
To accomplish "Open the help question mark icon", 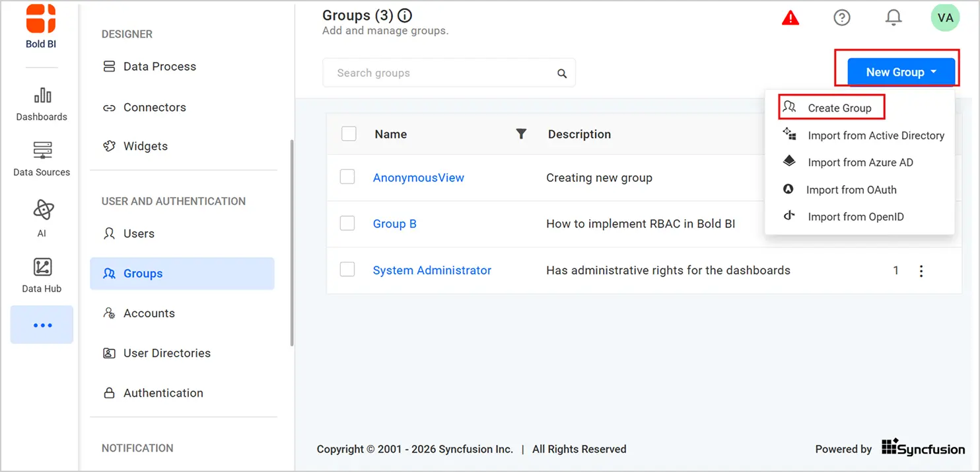I will (842, 18).
